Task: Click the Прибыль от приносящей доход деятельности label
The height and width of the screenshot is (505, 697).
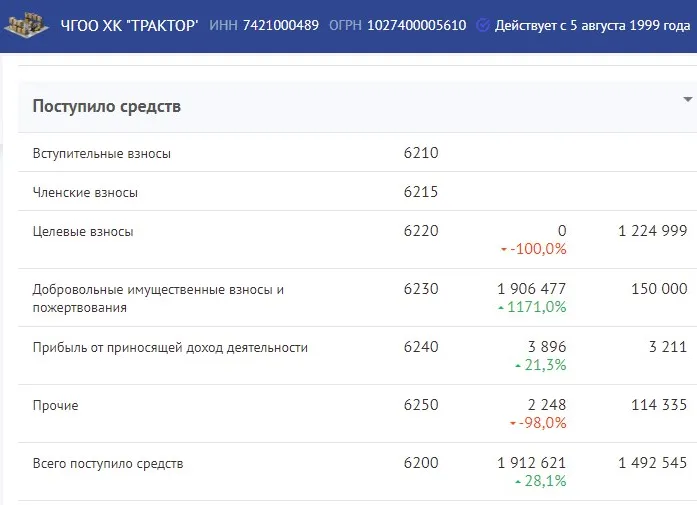Action: 170,348
